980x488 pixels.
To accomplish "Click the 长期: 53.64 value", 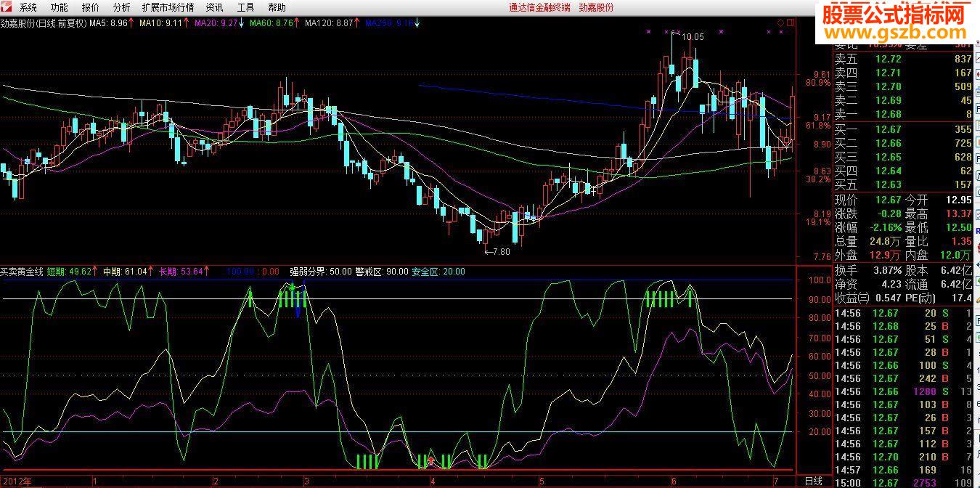I will [x=184, y=272].
